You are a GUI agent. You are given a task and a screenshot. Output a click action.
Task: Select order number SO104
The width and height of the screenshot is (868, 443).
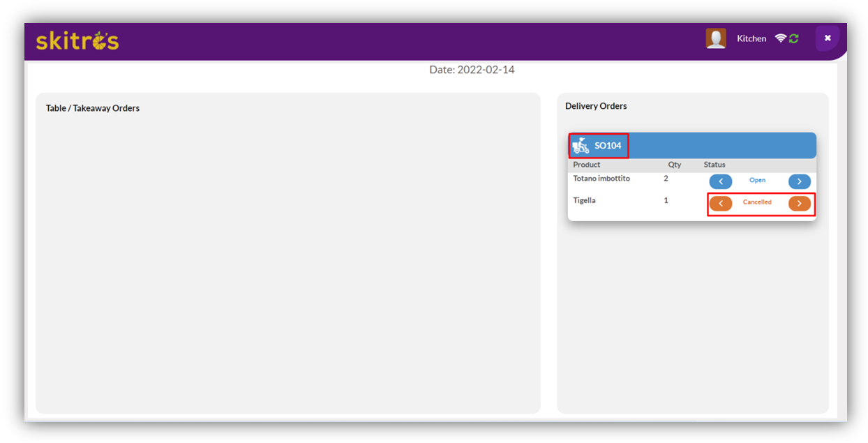[608, 146]
